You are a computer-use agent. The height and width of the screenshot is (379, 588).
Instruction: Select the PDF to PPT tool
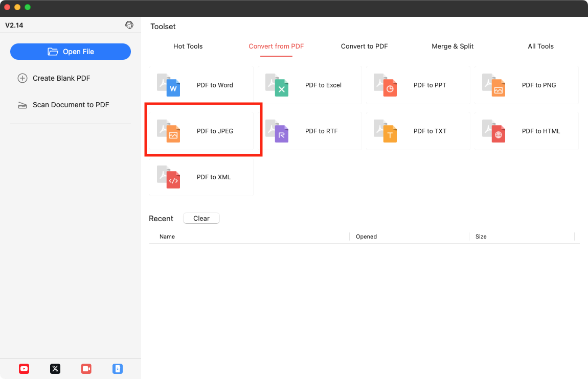point(417,85)
